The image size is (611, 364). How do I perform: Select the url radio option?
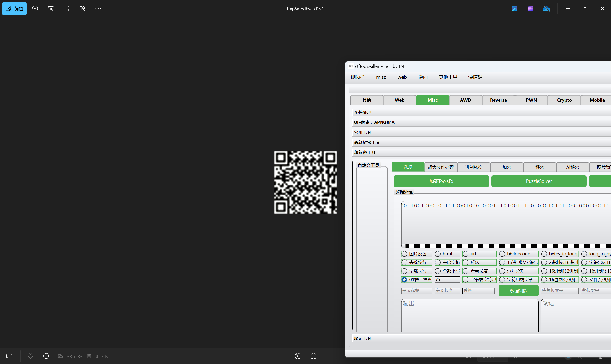point(479,254)
